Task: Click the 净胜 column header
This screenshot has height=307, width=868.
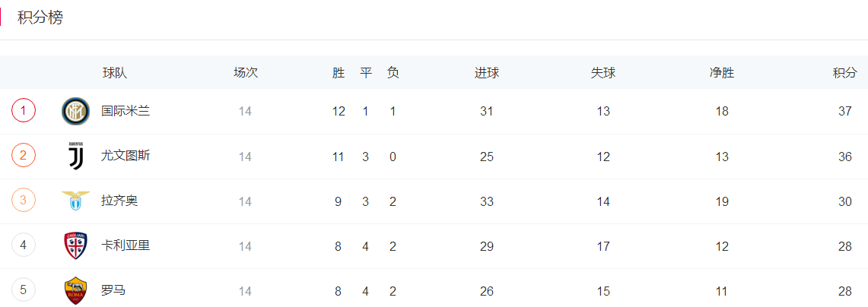Action: pyautogui.click(x=722, y=73)
